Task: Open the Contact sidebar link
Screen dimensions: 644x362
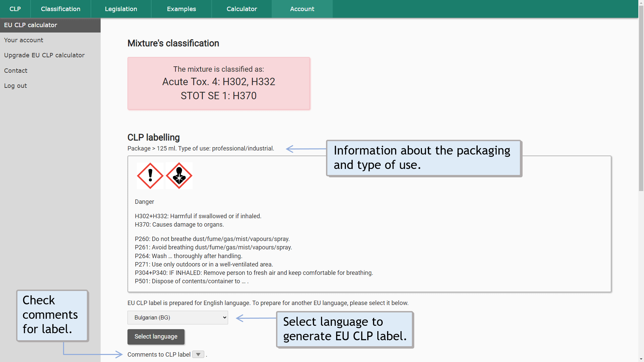Action: click(16, 71)
